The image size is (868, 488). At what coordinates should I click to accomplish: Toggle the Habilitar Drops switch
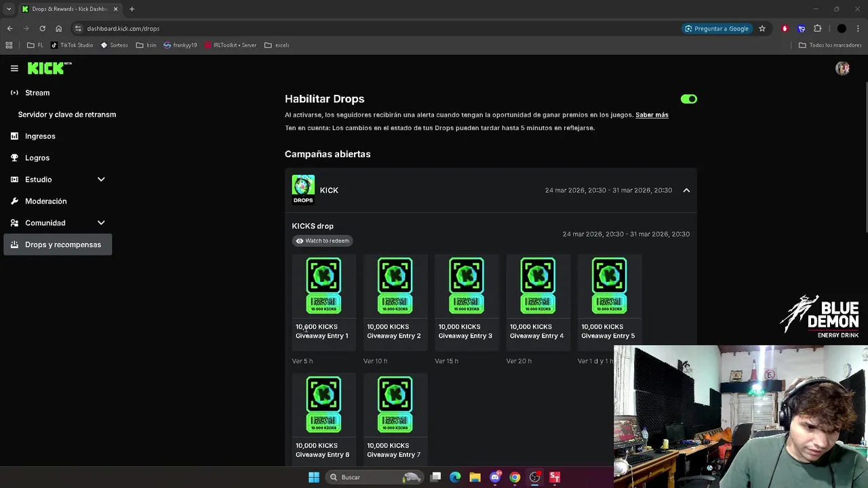(x=689, y=99)
